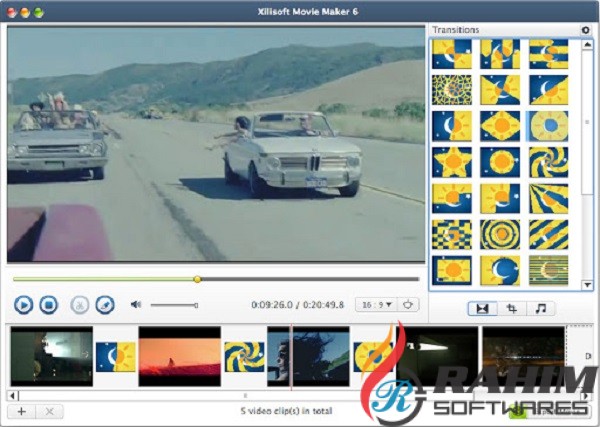This screenshot has height=427, width=600.
Task: Click timeline scroll left arrow
Action: pos(13,396)
